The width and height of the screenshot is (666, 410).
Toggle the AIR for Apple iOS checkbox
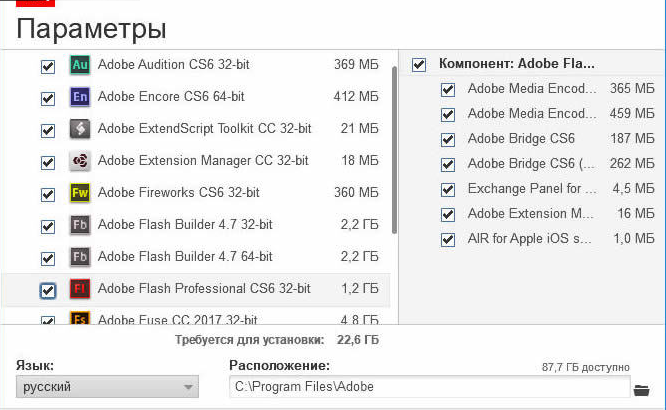tap(448, 240)
